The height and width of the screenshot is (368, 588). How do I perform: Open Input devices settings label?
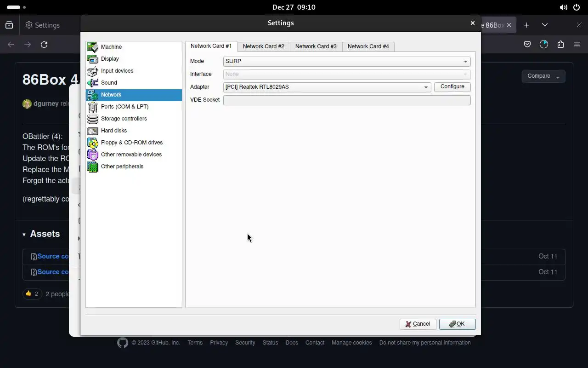[x=117, y=71]
